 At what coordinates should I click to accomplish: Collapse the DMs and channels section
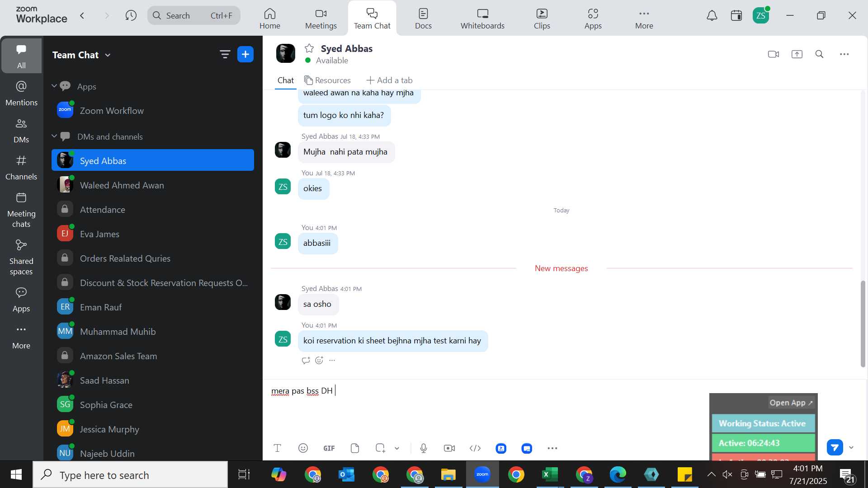click(x=54, y=136)
